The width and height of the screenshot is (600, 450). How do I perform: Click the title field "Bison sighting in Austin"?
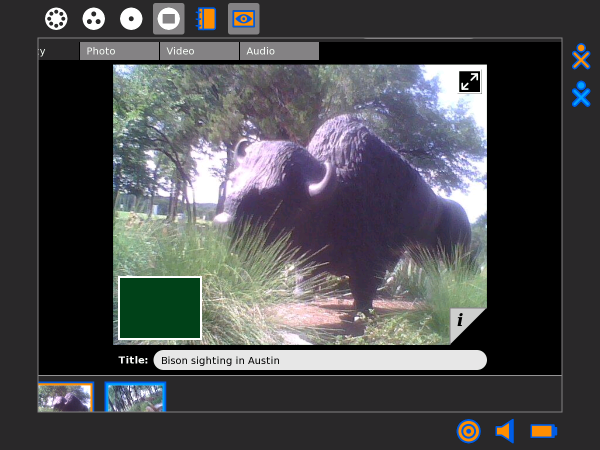[x=319, y=360]
